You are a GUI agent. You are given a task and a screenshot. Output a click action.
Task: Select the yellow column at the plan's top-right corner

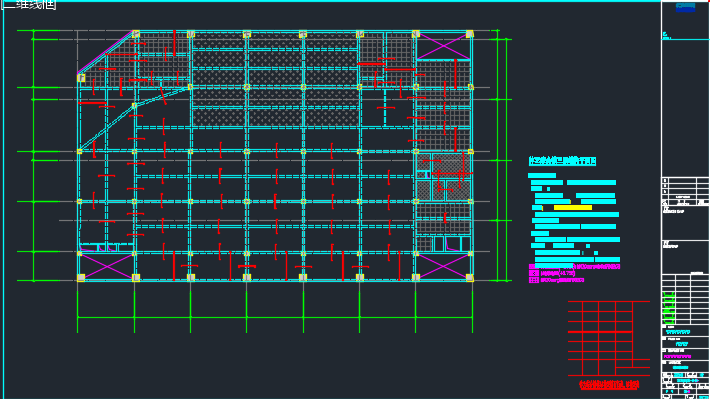tap(470, 34)
